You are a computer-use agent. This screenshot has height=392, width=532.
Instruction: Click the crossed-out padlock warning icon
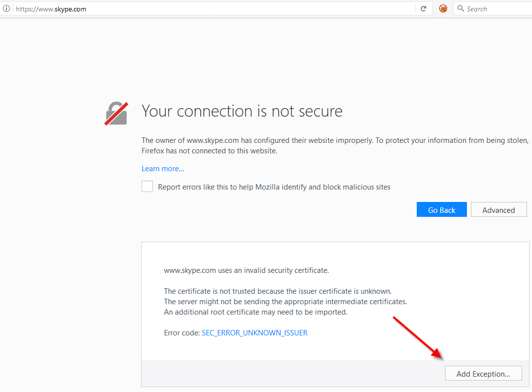(117, 114)
